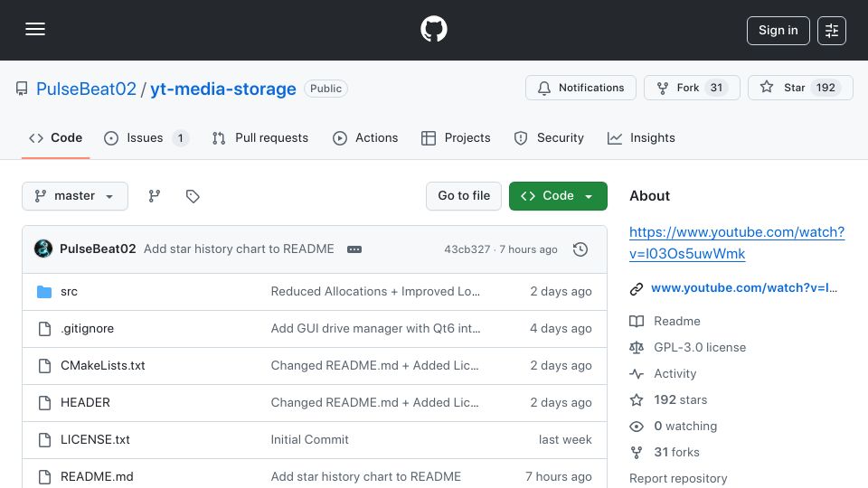Switch to the Actions tab
868x488 pixels.
tap(365, 137)
